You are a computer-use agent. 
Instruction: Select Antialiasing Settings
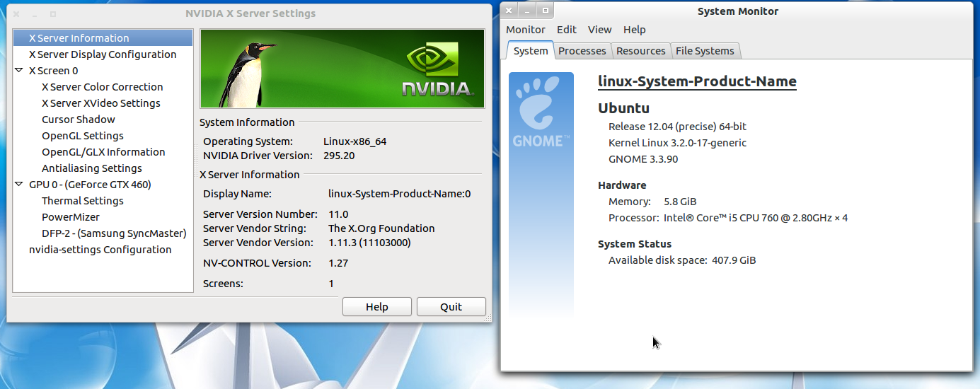pyautogui.click(x=92, y=168)
